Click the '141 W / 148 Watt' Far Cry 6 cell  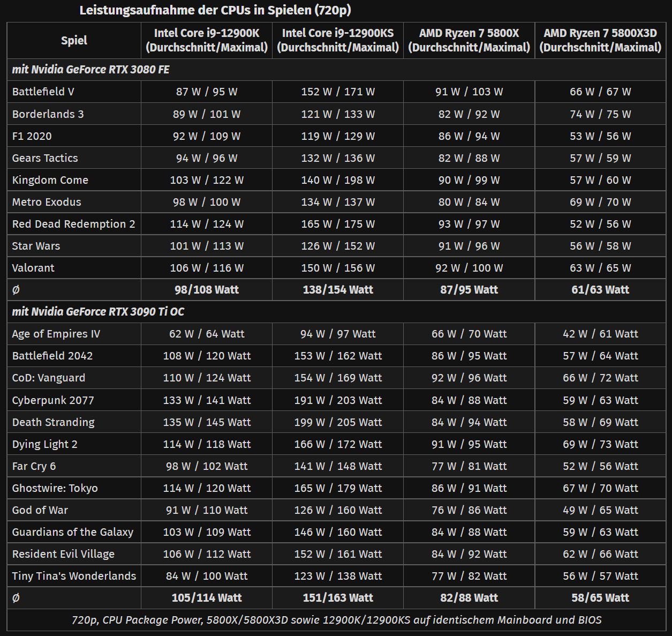(338, 466)
